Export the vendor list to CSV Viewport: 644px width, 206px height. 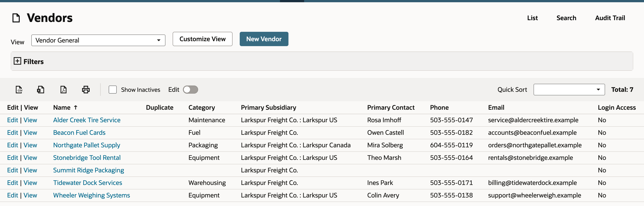point(19,90)
